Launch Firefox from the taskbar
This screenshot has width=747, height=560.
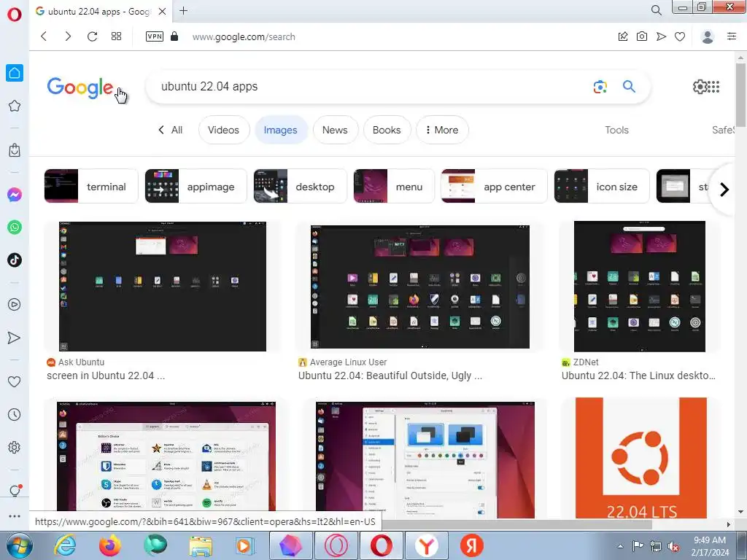(x=110, y=545)
